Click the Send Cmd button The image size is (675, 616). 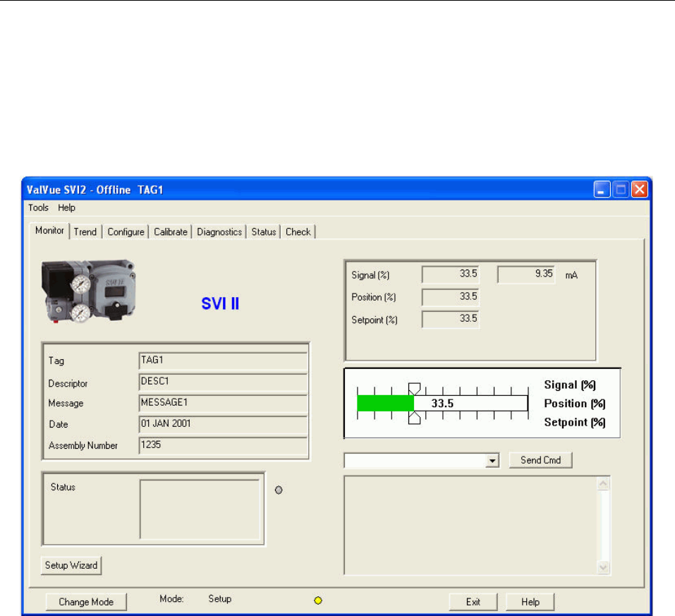pos(541,461)
